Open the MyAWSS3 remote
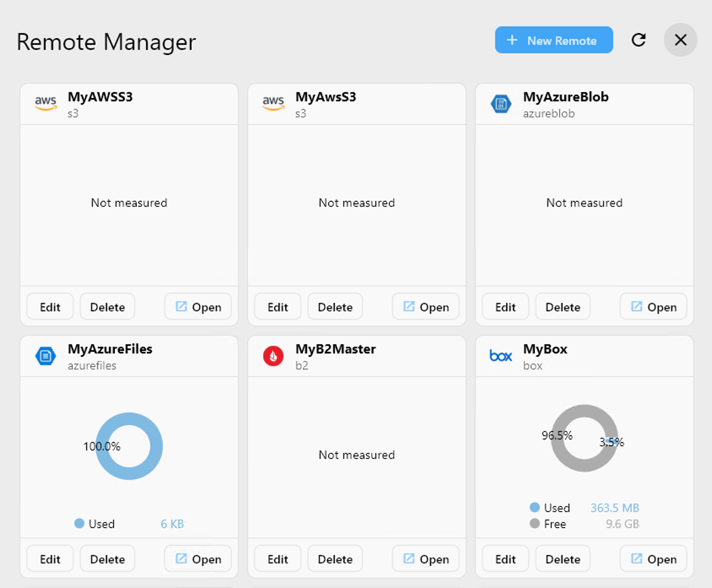This screenshot has height=588, width=712. point(197,307)
